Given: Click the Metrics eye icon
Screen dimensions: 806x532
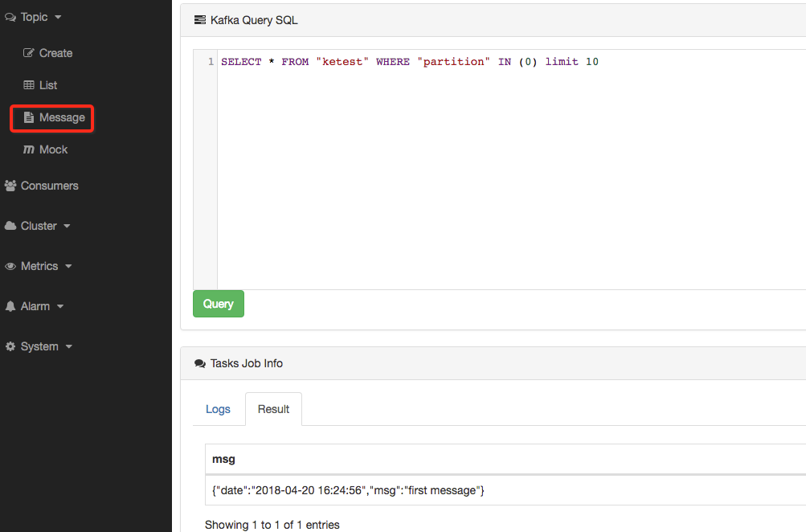Looking at the screenshot, I should [x=10, y=266].
